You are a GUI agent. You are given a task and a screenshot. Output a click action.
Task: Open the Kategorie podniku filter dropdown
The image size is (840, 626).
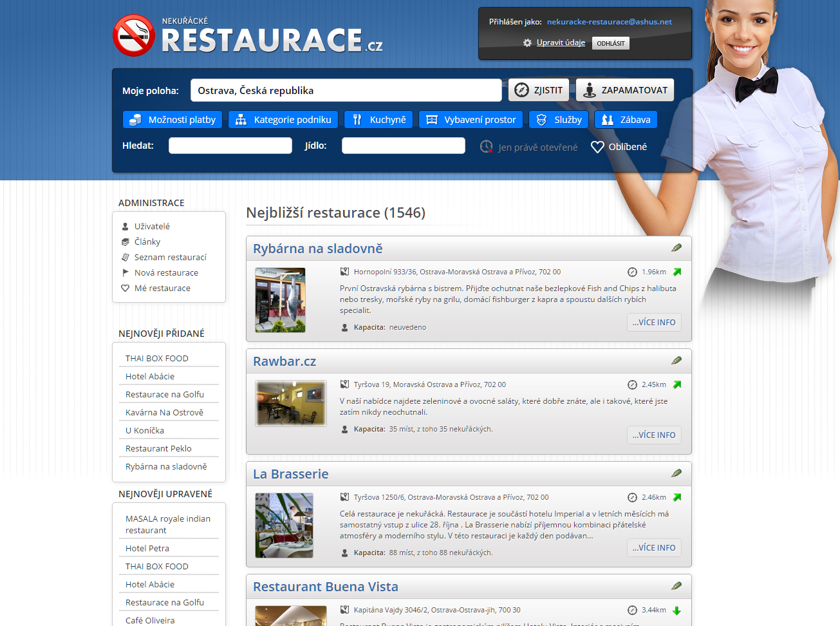click(x=283, y=120)
